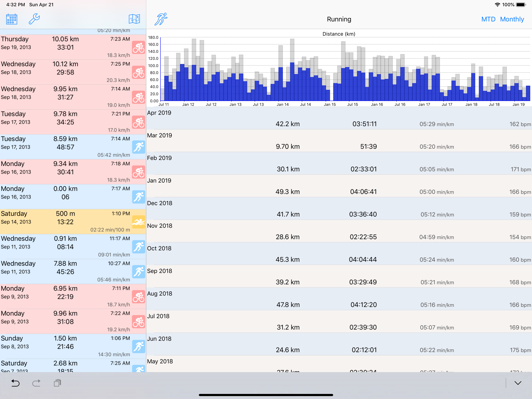
Task: Tap the running sport selector icon
Action: tap(161, 19)
